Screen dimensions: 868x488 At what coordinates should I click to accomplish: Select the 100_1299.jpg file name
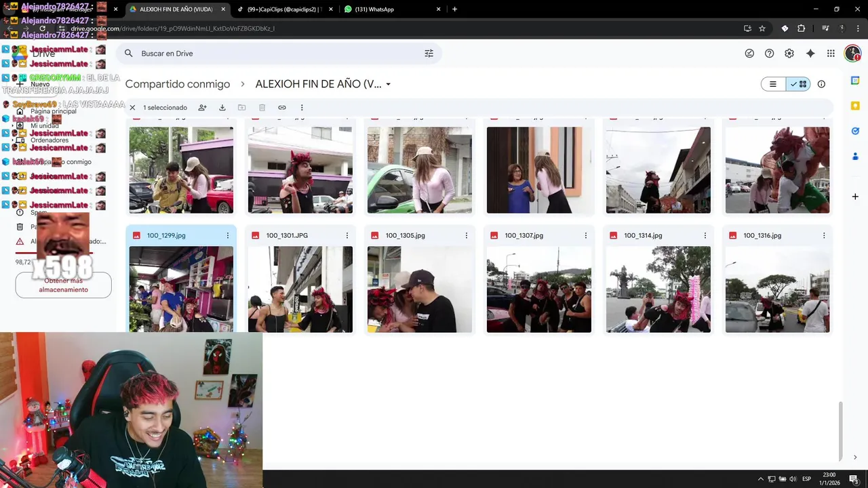[166, 235]
